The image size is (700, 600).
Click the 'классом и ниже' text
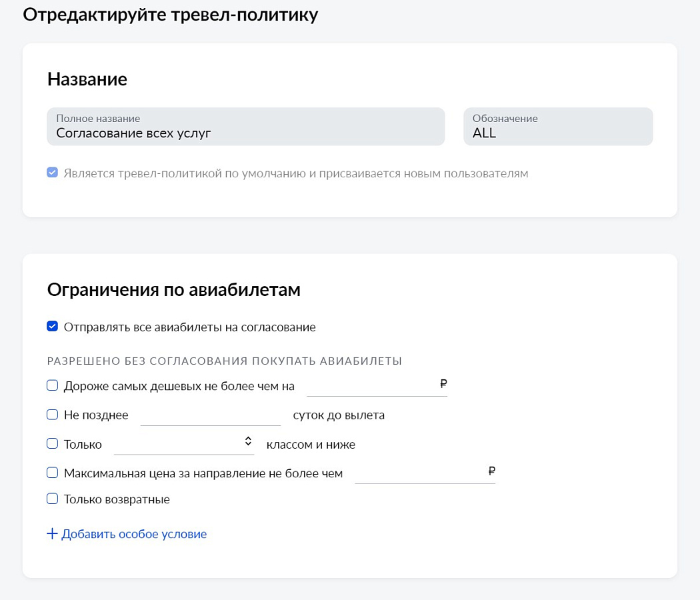pos(311,444)
